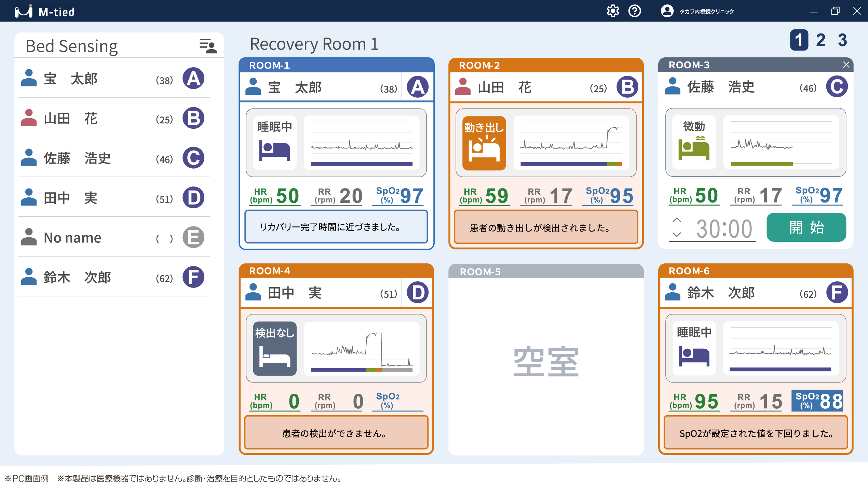868x489 pixels.
Task: Click the 30:00 timer field
Action: pyautogui.click(x=724, y=228)
